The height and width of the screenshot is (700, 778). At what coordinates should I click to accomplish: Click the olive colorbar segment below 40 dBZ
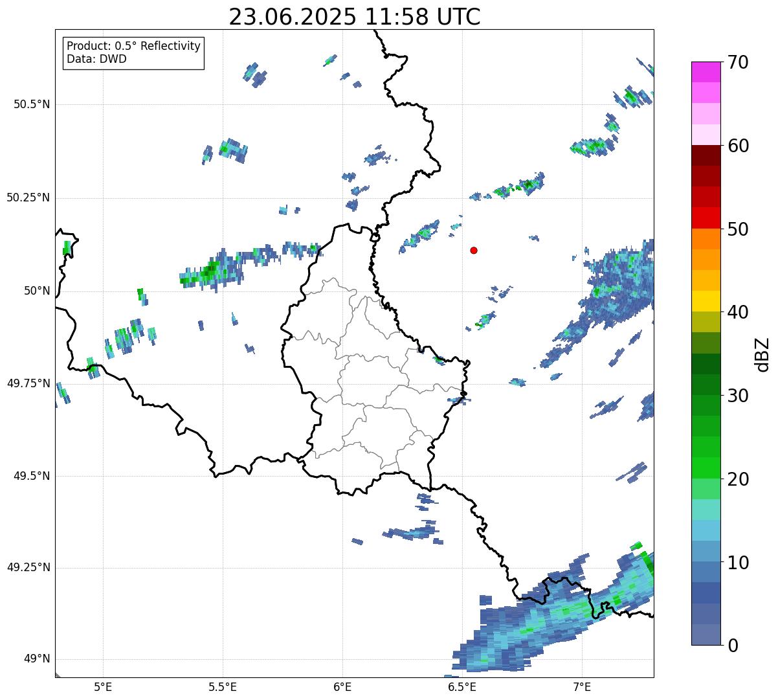(x=706, y=322)
